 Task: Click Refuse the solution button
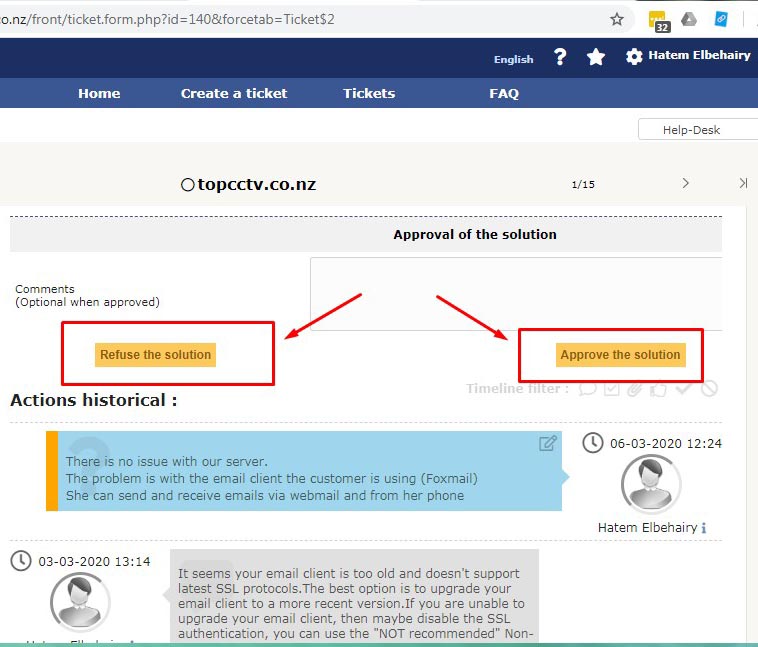(156, 355)
